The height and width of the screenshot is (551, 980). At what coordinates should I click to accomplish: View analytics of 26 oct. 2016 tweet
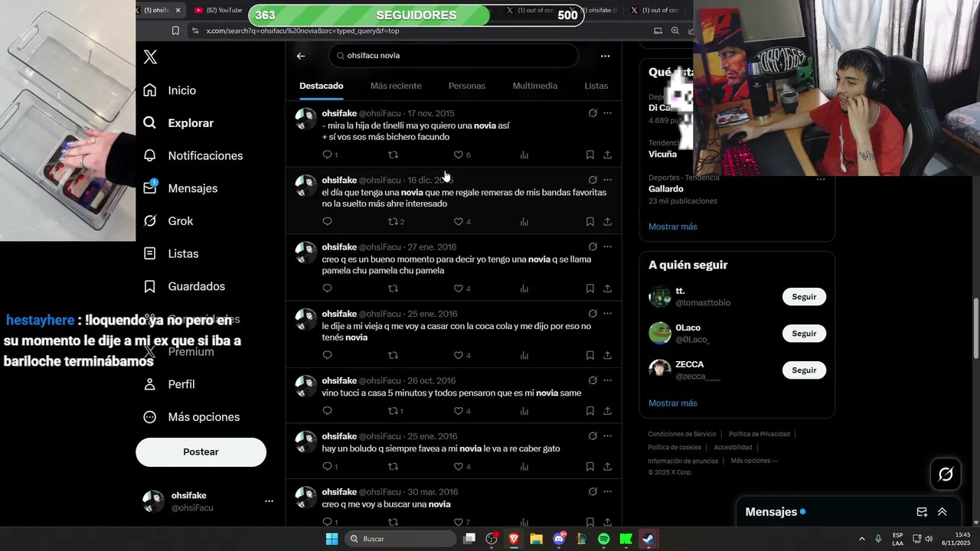click(524, 411)
